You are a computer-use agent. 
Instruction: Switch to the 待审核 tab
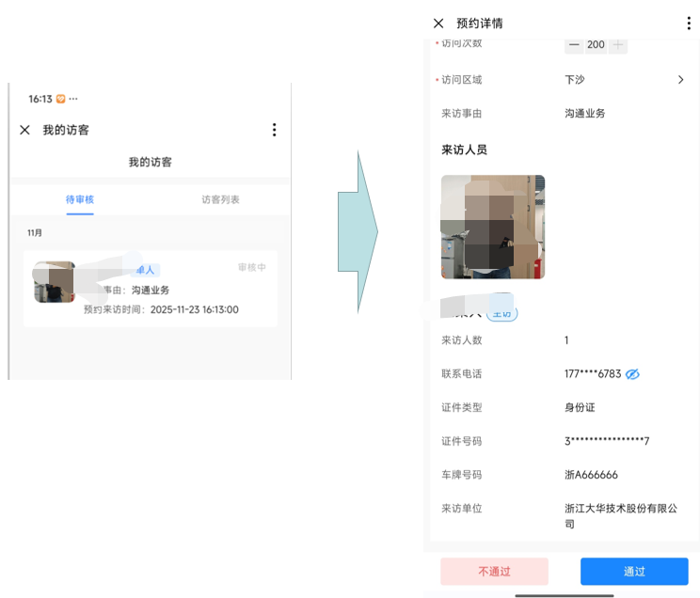[80, 199]
